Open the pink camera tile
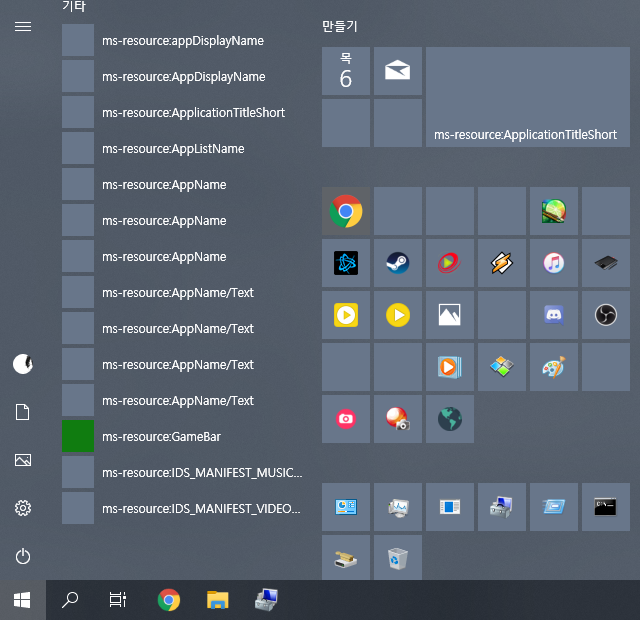The width and height of the screenshot is (640, 620). [346, 419]
